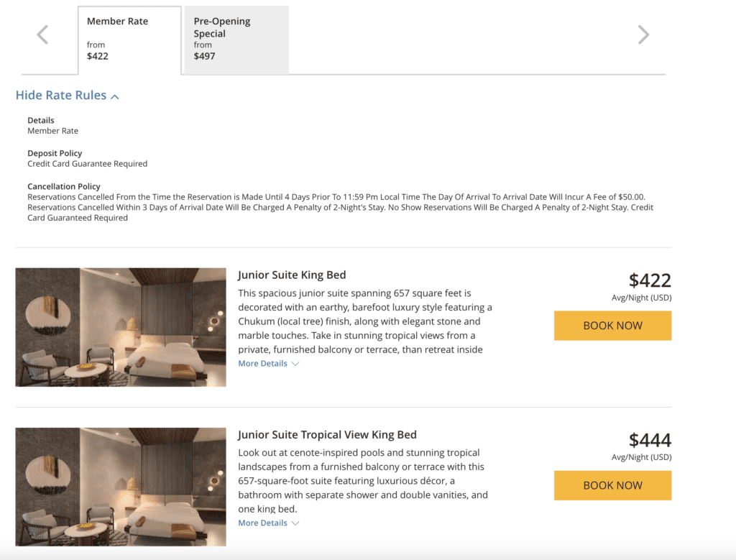Expand More Details for the Tropical View suite
Viewport: 736px width, 560px height.
(x=262, y=523)
